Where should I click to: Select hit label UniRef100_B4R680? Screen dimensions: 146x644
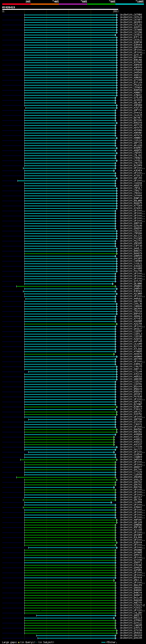[x=131, y=590]
